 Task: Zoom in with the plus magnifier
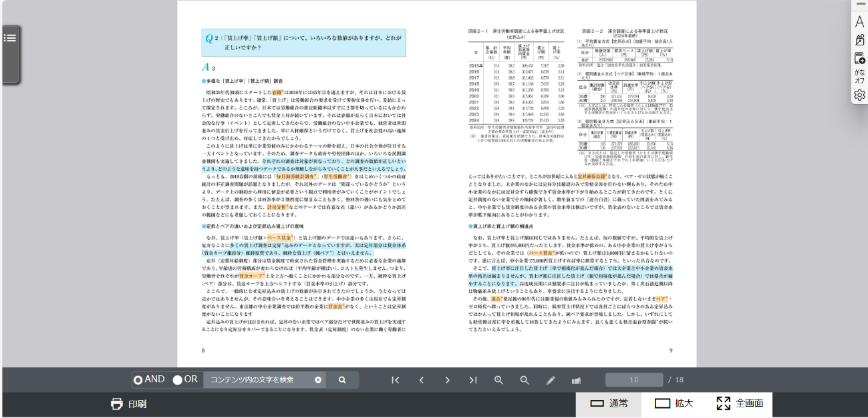point(498,380)
